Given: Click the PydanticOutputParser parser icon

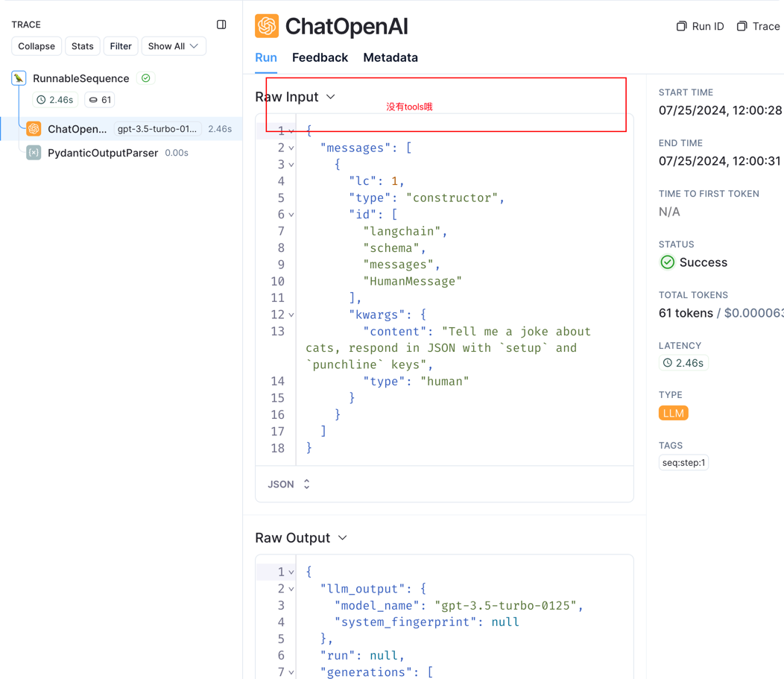Looking at the screenshot, I should [x=34, y=153].
